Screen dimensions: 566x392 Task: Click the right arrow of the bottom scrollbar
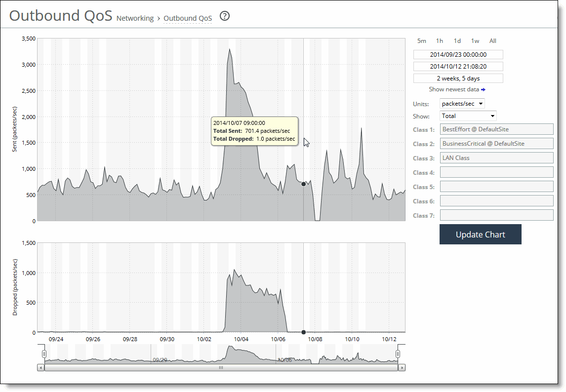point(401,367)
